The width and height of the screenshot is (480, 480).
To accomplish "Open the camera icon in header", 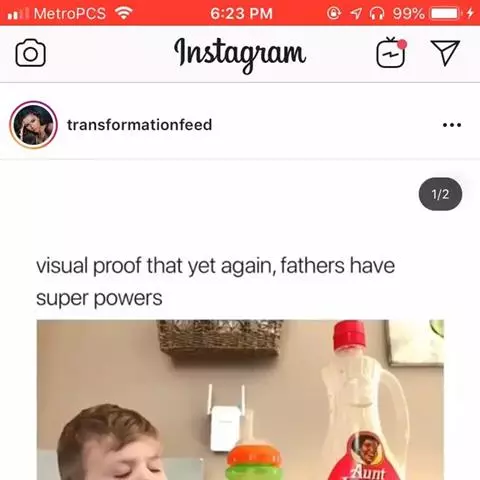I will [31, 53].
